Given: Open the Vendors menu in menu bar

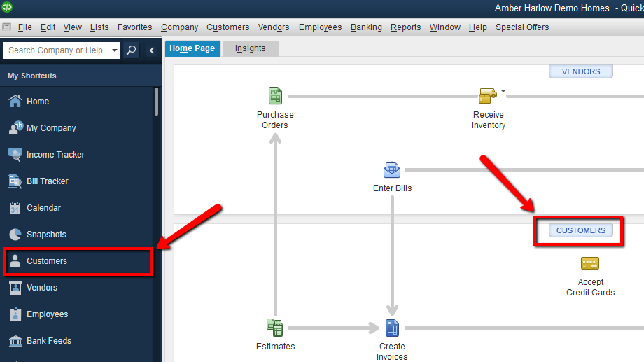Looking at the screenshot, I should (x=274, y=27).
